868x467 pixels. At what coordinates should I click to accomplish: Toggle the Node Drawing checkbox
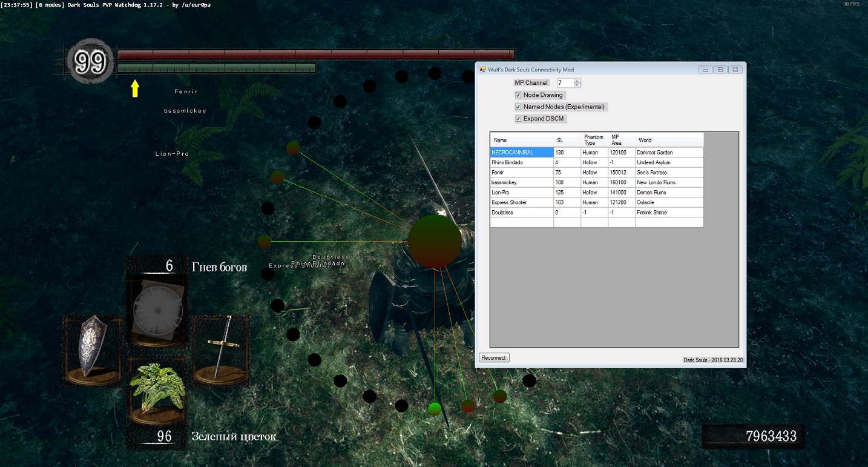click(518, 95)
